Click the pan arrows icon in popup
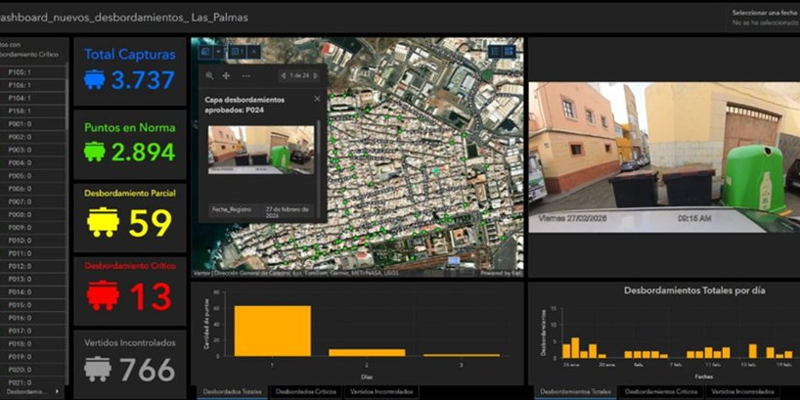Viewport: 800px width, 400px height. 226,76
